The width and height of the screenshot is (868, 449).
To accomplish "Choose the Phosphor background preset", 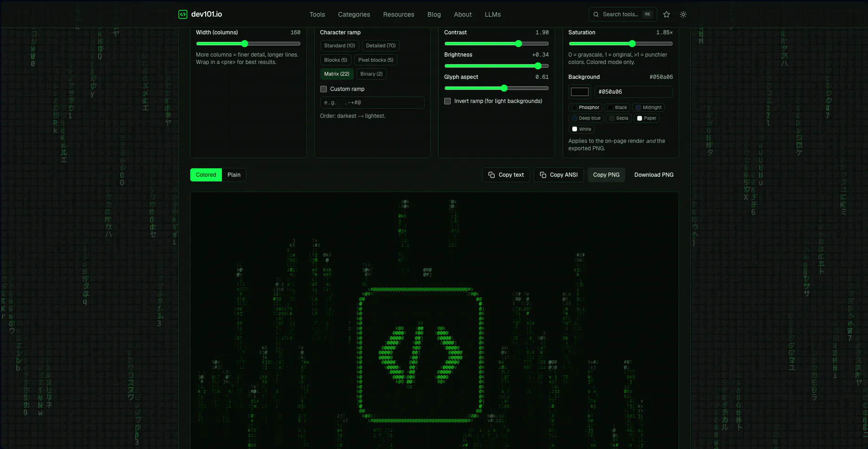I will [585, 108].
